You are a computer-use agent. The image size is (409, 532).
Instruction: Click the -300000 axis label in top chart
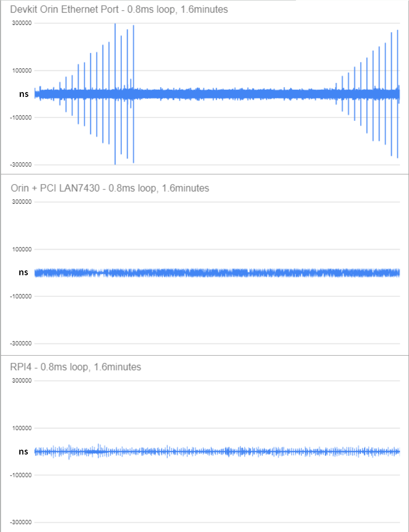20,165
